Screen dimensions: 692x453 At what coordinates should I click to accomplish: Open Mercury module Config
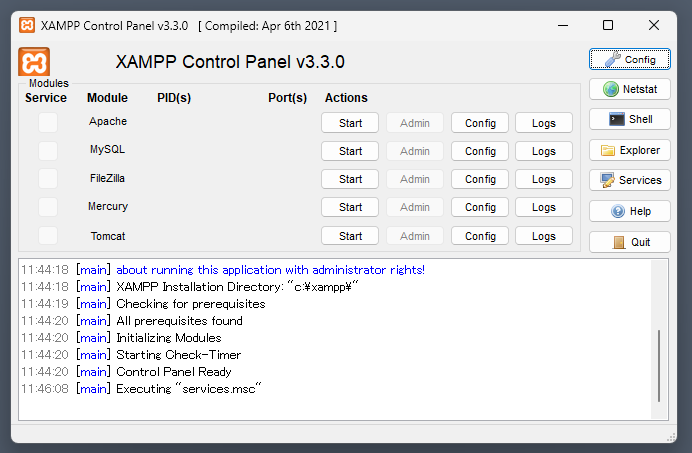(480, 207)
